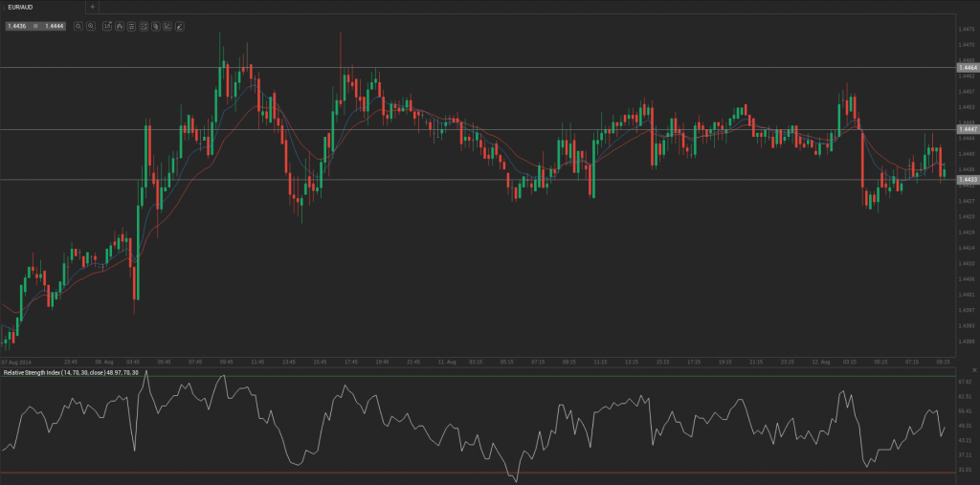Viewport: 980px width, 485px height.
Task: Select the drawing pencil tool icon
Action: [179, 26]
